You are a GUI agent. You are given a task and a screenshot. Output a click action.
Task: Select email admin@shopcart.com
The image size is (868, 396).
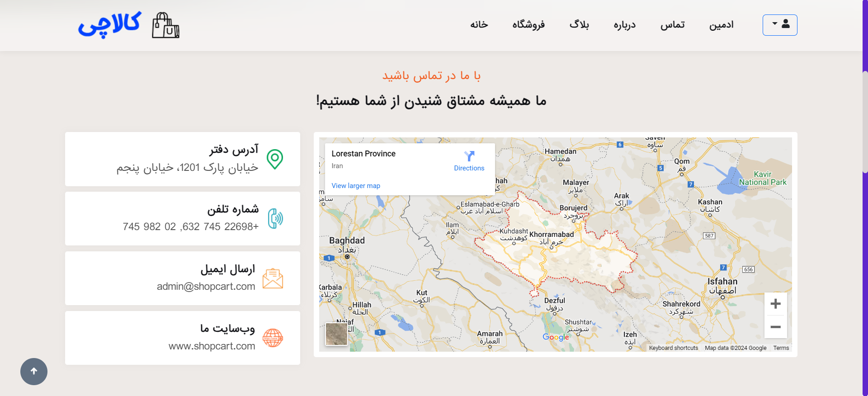click(x=206, y=287)
